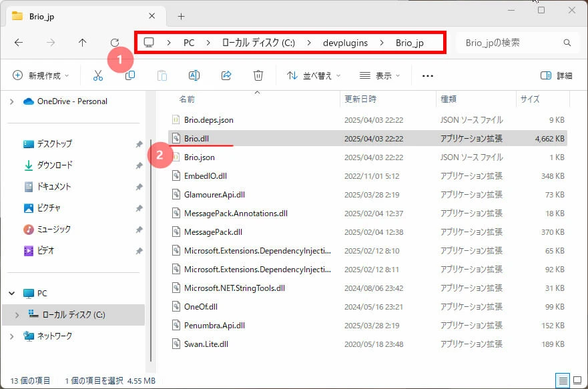Sort by the 更新日時 column header

[360, 99]
